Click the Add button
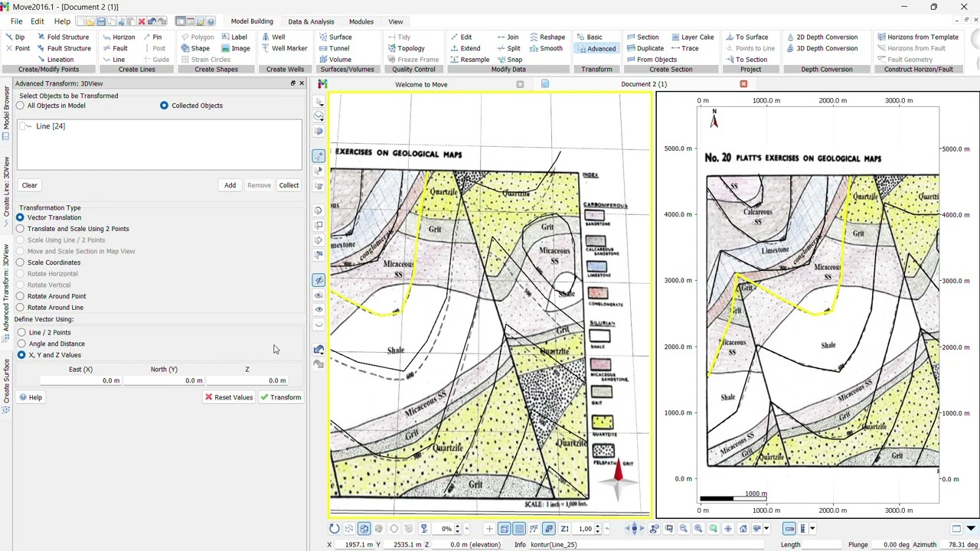This screenshot has height=551, width=980. [x=230, y=185]
